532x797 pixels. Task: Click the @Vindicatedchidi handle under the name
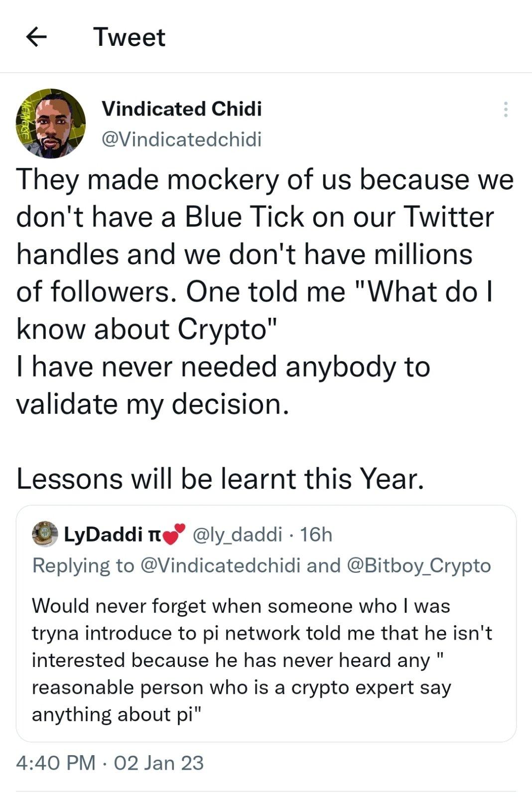click(x=181, y=139)
